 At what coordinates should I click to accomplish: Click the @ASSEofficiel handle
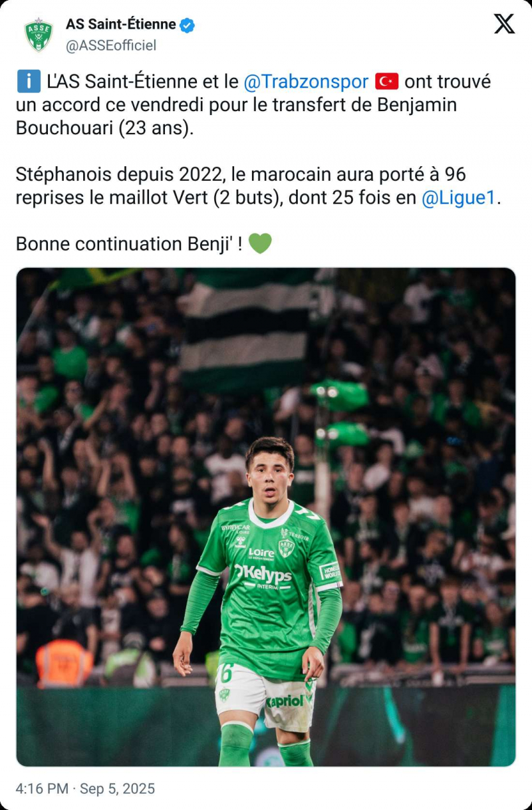point(111,45)
